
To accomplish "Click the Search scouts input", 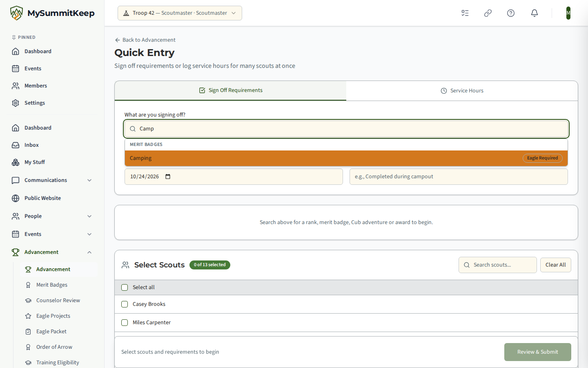I will [497, 265].
